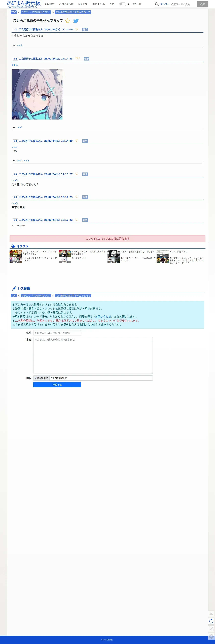The image size is (215, 644).
Task: Like post 5 with the heart icon
Action: 77,197
